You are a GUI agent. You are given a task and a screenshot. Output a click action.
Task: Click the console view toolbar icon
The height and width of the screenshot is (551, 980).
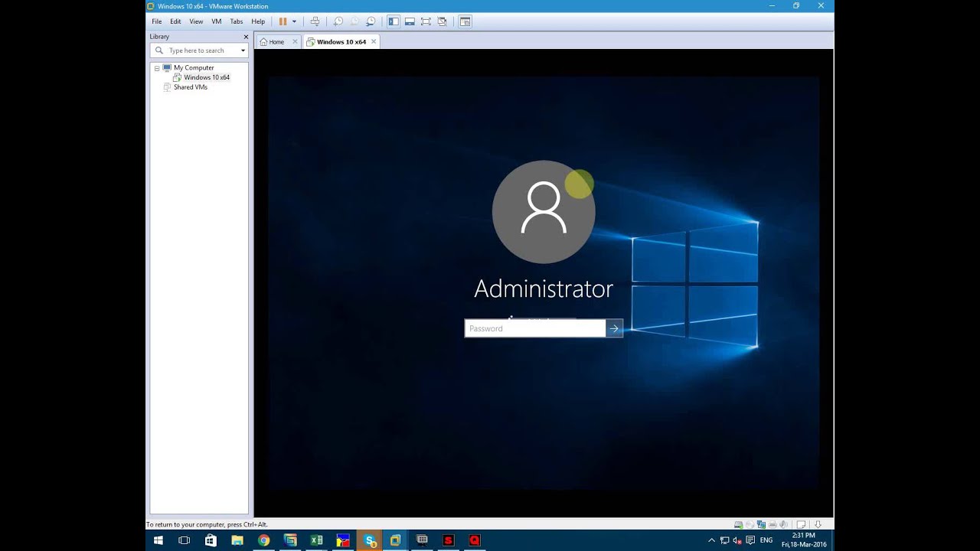465,21
